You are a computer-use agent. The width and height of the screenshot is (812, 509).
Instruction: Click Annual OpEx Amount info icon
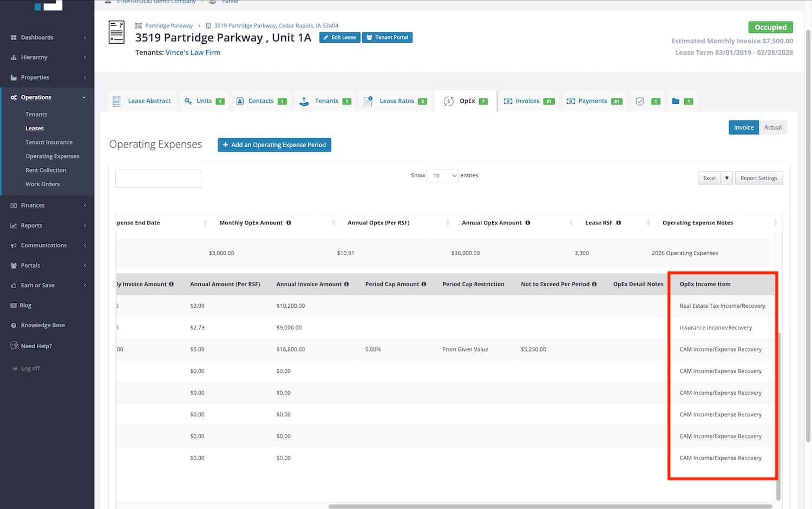click(528, 223)
